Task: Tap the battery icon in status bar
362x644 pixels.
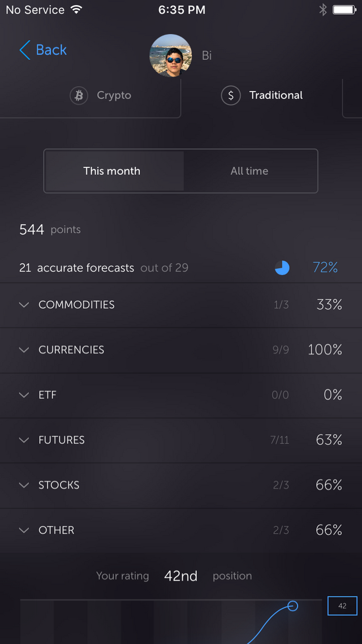Action: (344, 10)
